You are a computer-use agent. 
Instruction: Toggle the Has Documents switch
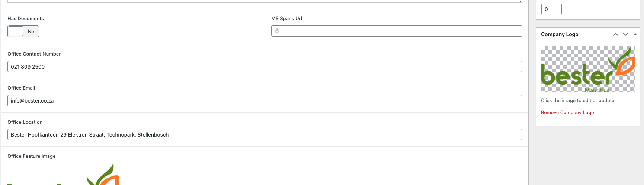[23, 31]
